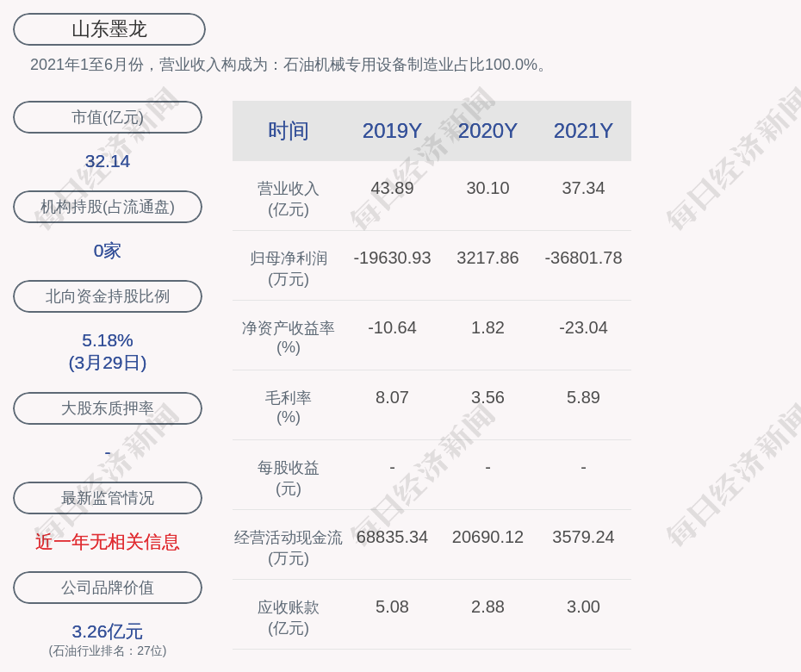Click the 3.26亿元 brand value figure

108,632
